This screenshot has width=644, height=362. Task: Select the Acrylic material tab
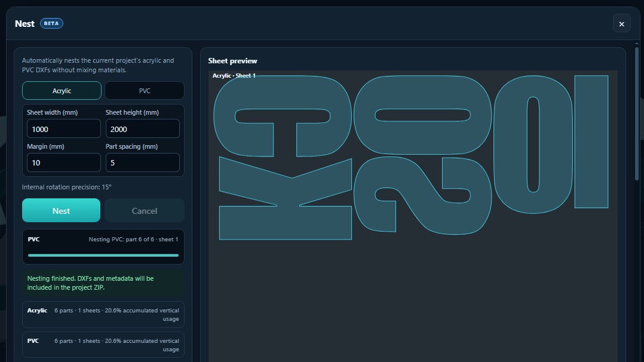(62, 91)
